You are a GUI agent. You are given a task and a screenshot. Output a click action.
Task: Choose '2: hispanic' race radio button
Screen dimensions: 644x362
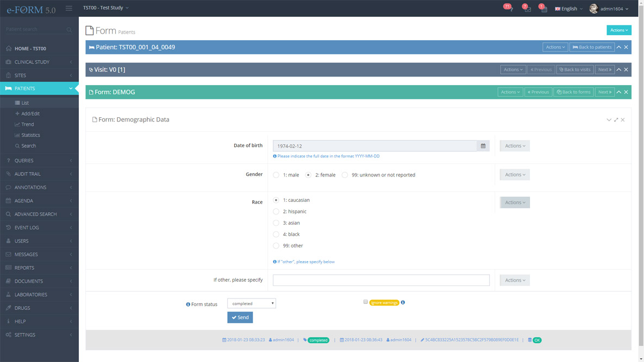tap(276, 212)
